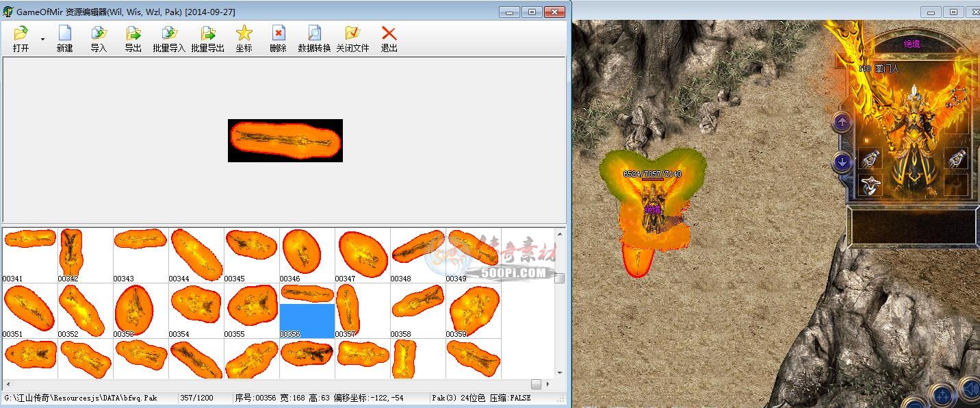Expand the dropdown arrow next to 打开

(42, 40)
